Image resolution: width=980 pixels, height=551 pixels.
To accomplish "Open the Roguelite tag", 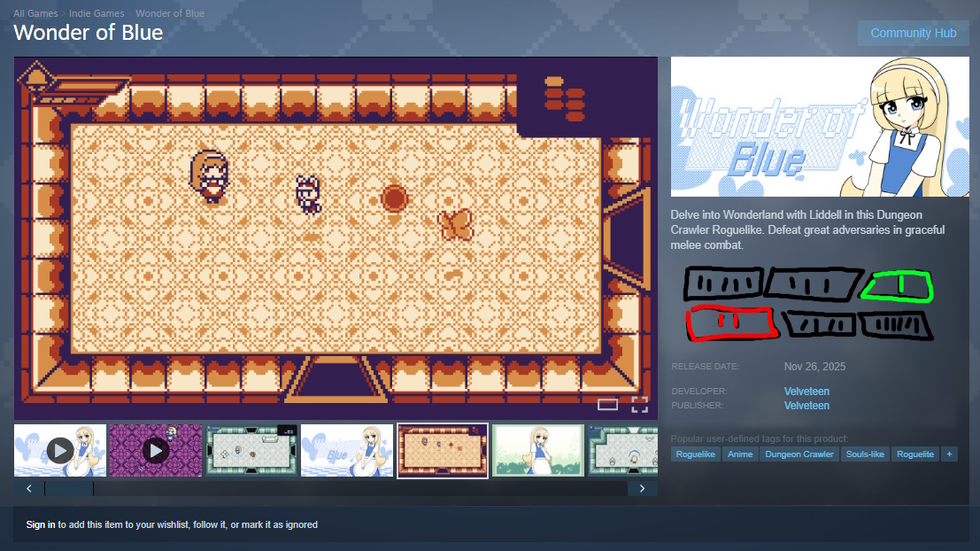I will (x=915, y=454).
